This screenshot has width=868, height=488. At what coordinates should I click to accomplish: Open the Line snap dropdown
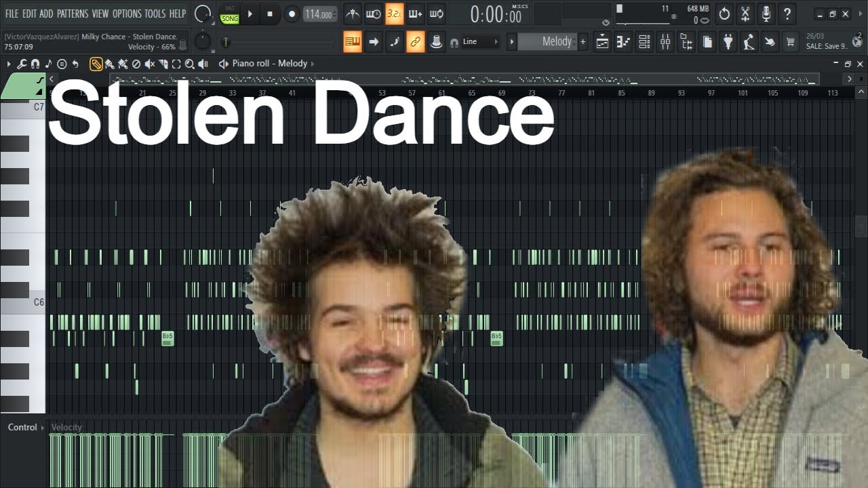(x=481, y=42)
